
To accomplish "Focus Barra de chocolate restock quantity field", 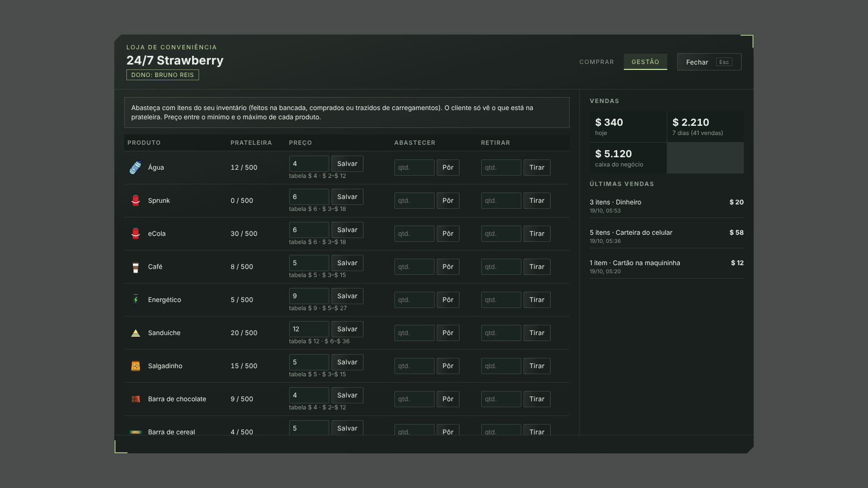I will tap(414, 399).
